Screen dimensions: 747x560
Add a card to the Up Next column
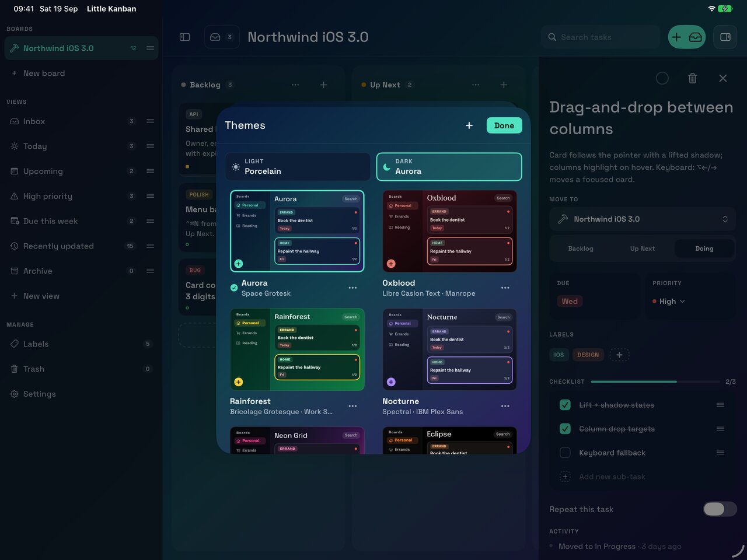504,85
